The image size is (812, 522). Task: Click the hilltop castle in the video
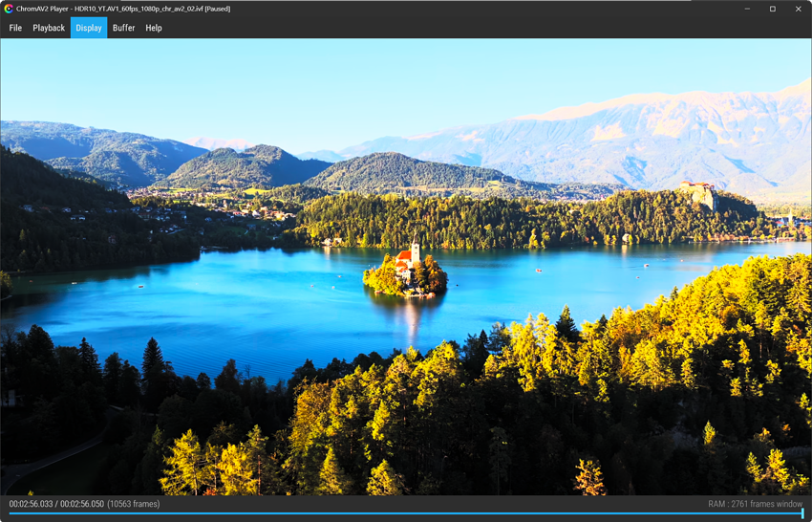(699, 192)
